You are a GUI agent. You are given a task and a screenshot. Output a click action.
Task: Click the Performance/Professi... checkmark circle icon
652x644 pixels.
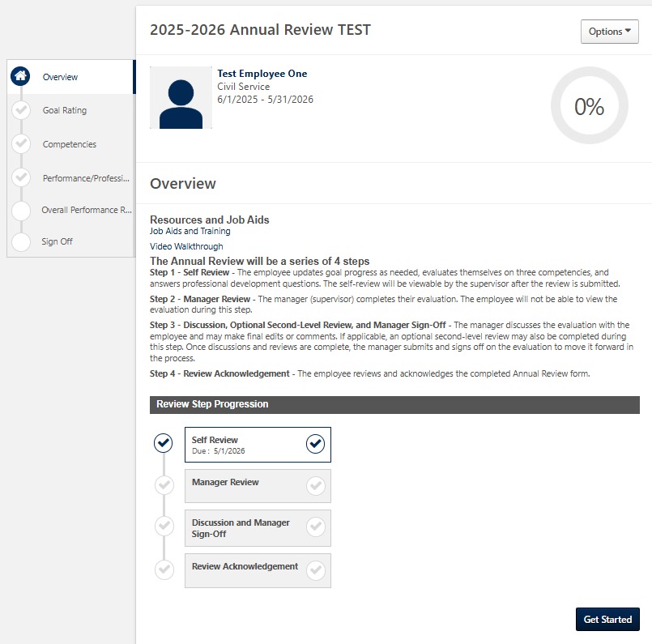[x=21, y=177]
